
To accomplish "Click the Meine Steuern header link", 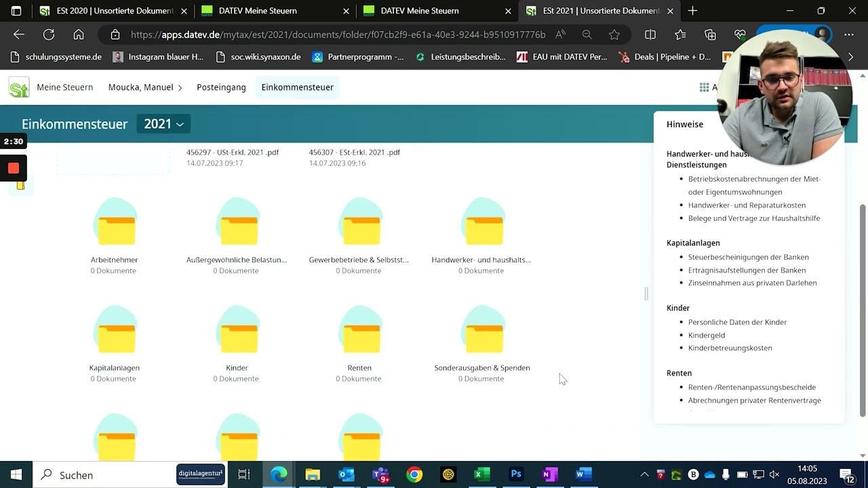I will (65, 87).
